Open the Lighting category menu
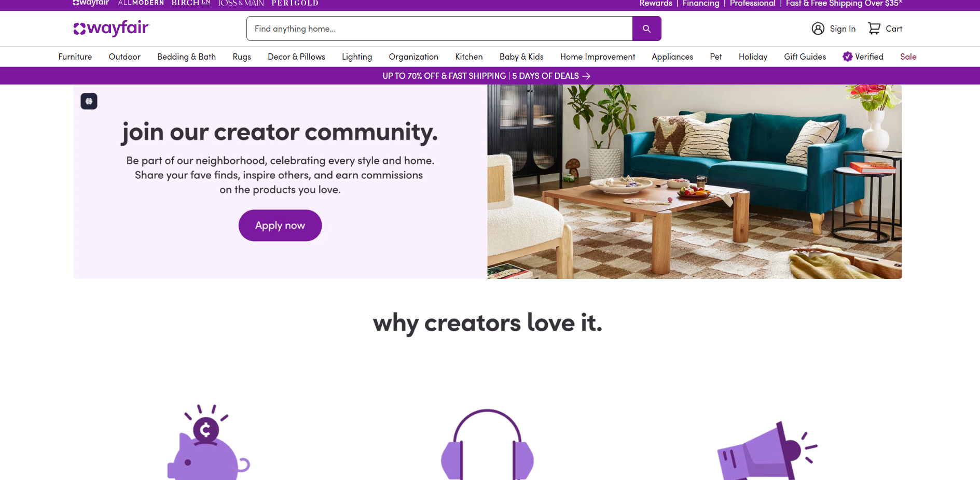 [x=357, y=57]
